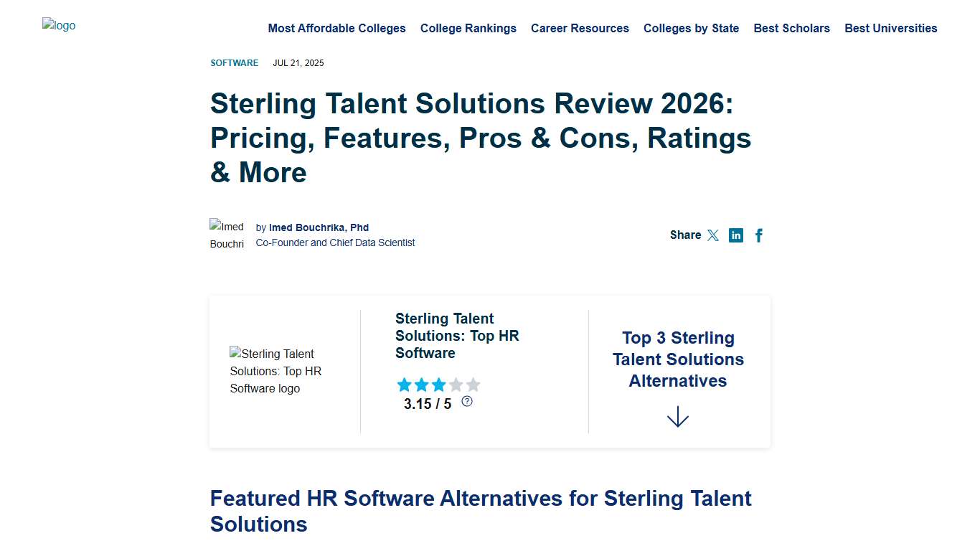
Task: Click the first blue rating star
Action: click(x=404, y=385)
